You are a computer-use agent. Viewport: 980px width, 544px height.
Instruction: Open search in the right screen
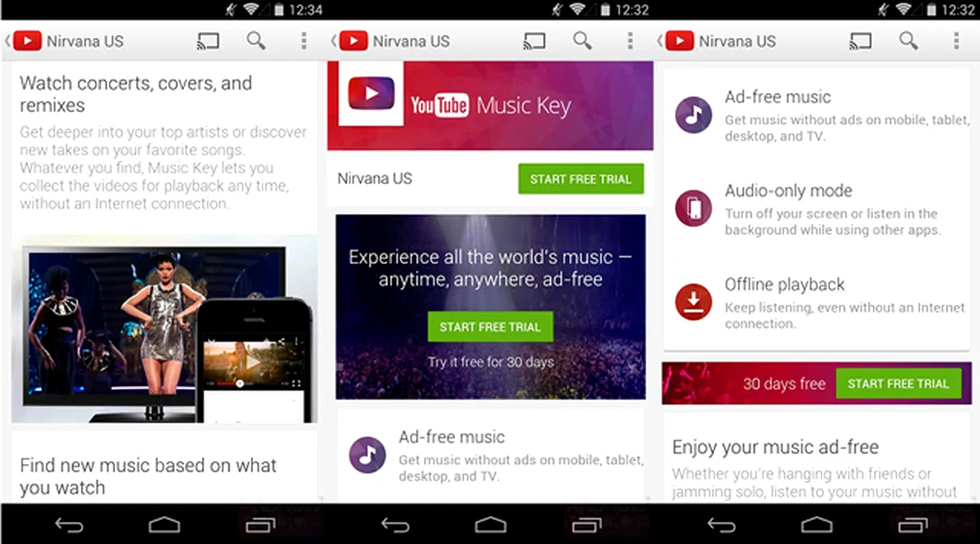tap(908, 40)
